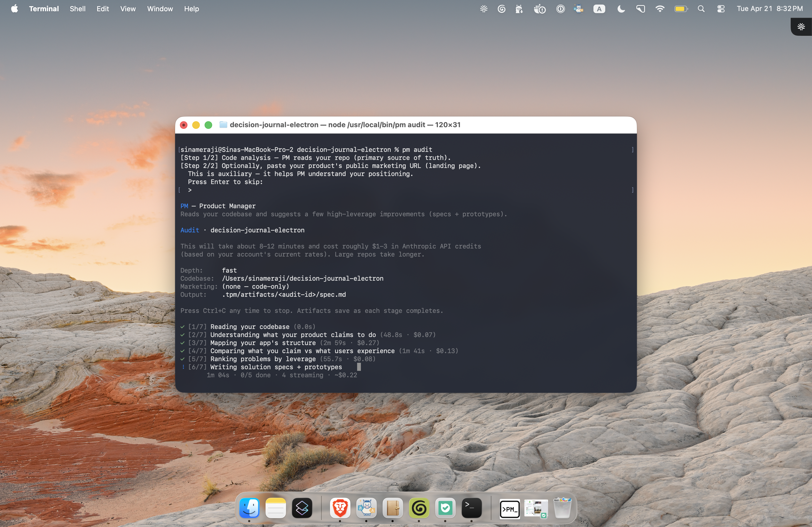Open the battery status menu
812x527 pixels.
[681, 9]
